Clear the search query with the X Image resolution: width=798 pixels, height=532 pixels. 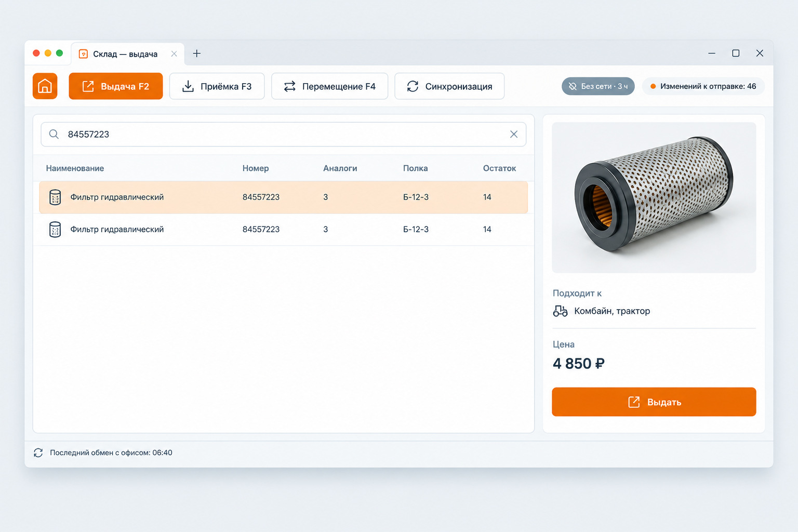[514, 134]
